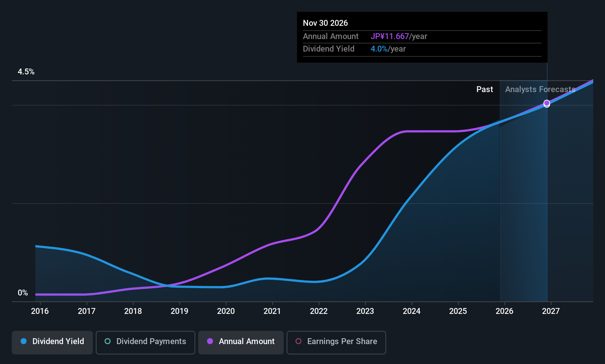Screen dimensions: 605x364
Task: Click the 0% y-axis label
Action: click(23, 293)
